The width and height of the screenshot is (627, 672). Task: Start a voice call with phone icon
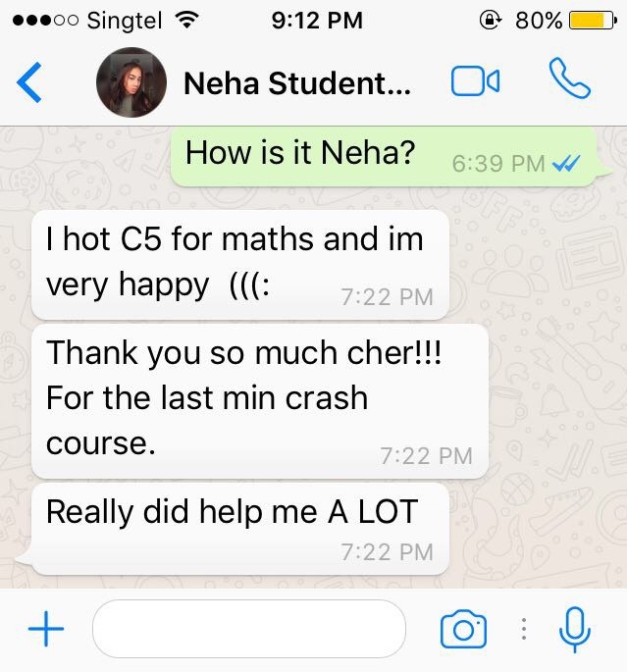569,78
